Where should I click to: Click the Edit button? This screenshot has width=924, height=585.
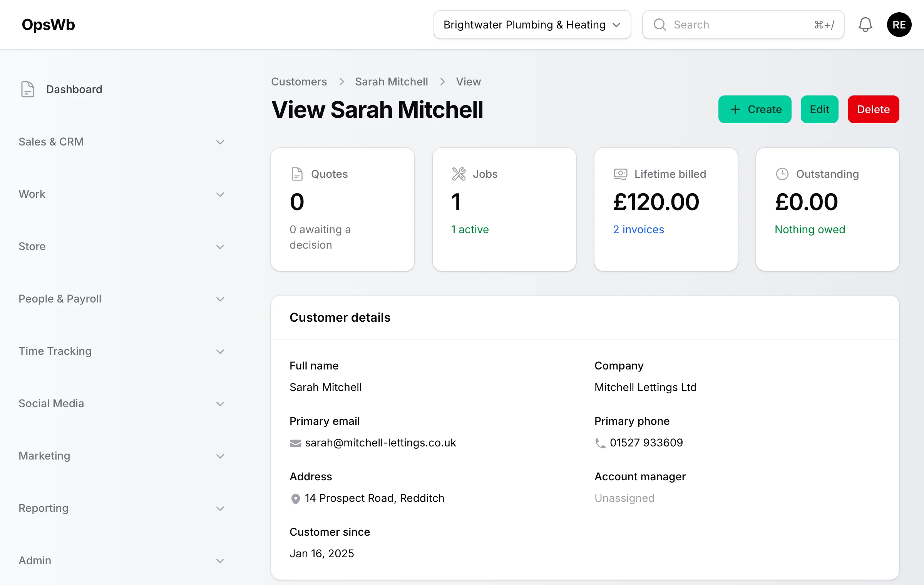point(819,109)
